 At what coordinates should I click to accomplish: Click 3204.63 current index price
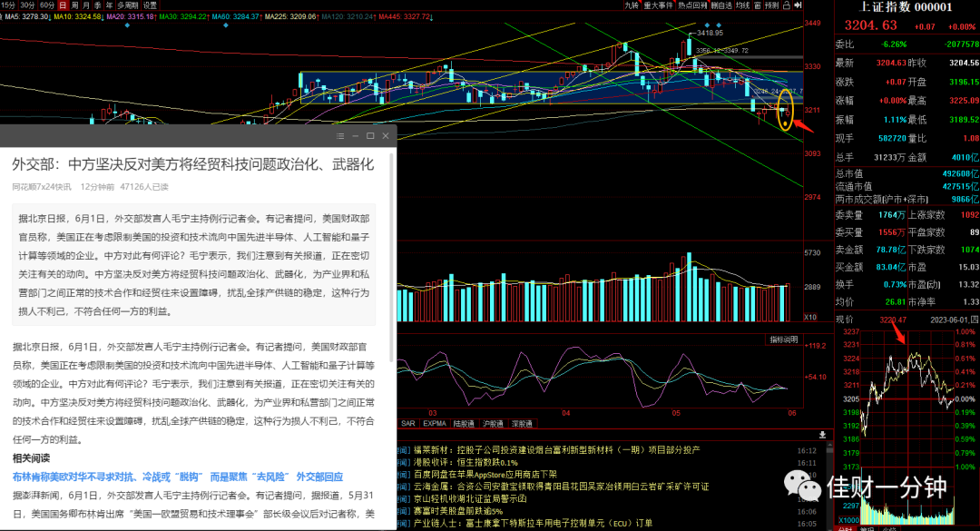tap(870, 25)
